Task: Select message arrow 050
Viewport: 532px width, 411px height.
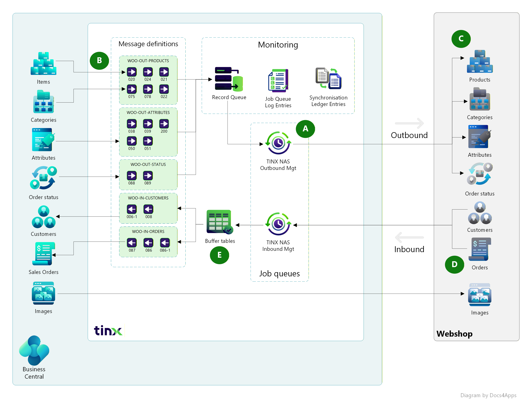Action: (132, 141)
